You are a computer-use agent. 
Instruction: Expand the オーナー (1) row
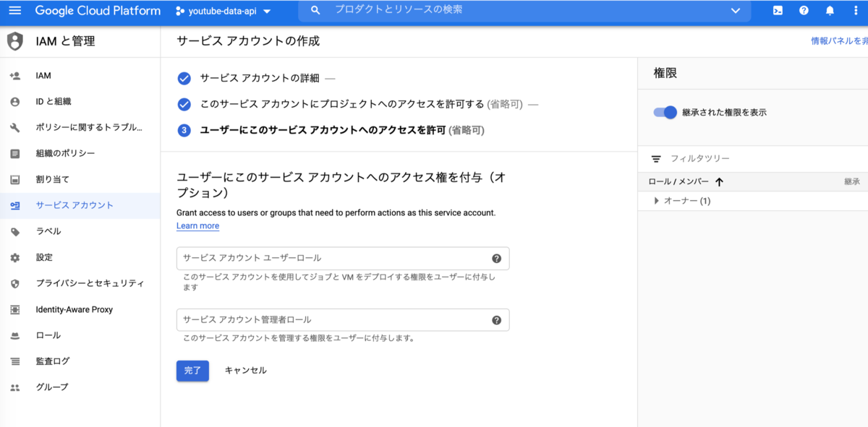657,201
